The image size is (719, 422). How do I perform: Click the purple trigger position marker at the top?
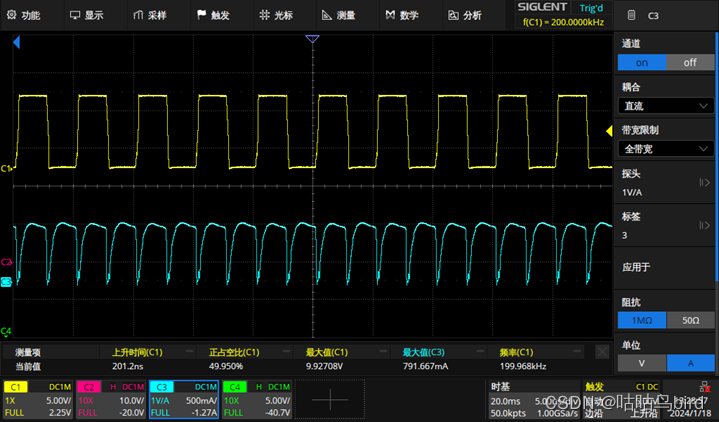tap(312, 39)
